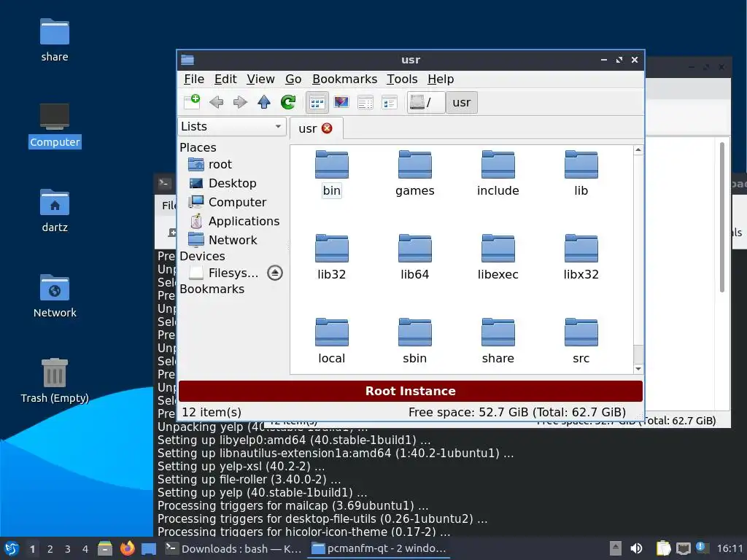Select the sbin folder
The width and height of the screenshot is (747, 560).
click(x=415, y=341)
